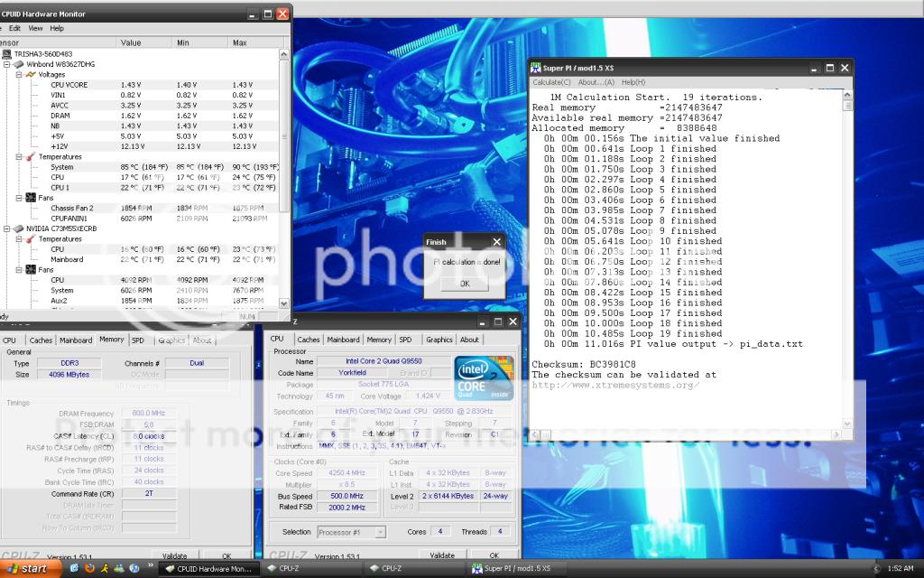Click the TRISHA3-560D483 computer icon
The height and width of the screenshot is (578, 924).
point(7,54)
